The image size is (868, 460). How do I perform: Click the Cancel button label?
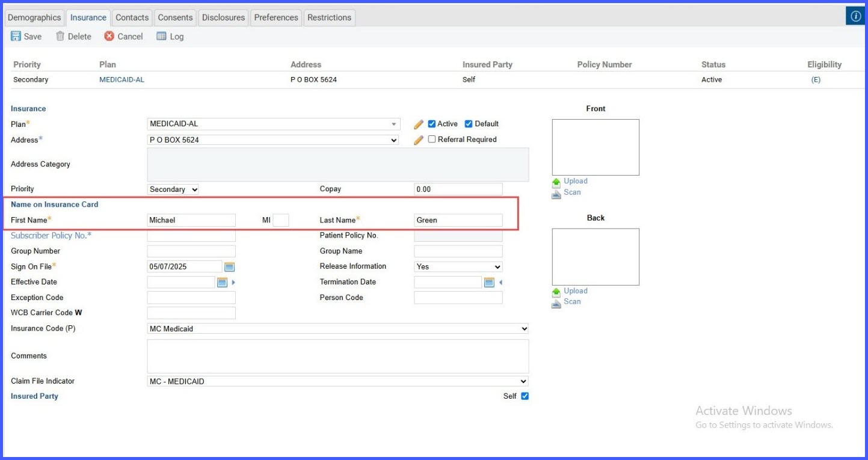click(131, 37)
